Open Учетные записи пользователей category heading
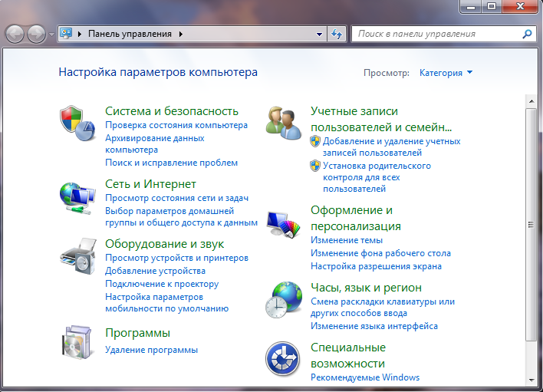 click(x=381, y=119)
